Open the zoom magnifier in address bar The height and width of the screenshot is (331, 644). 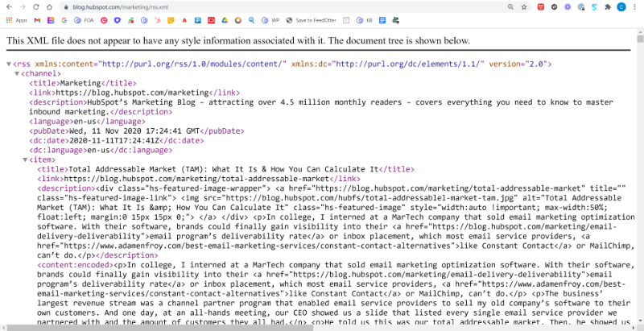click(x=510, y=7)
